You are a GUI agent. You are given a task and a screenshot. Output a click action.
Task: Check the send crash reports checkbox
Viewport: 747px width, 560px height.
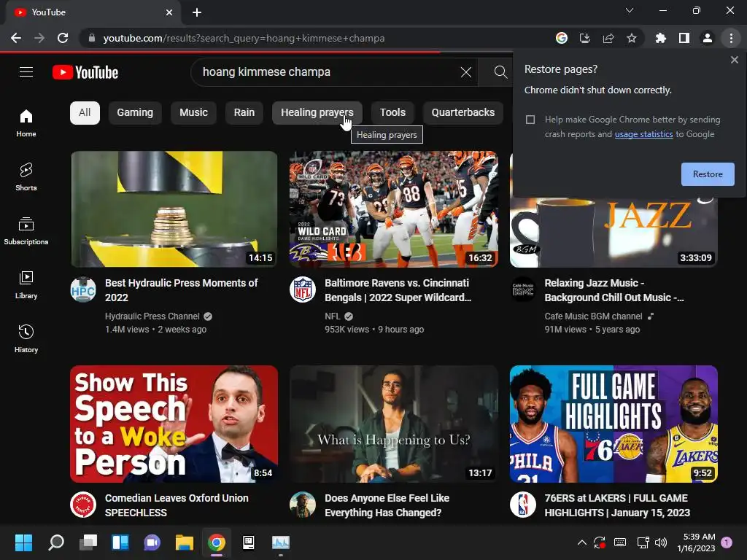tap(530, 120)
